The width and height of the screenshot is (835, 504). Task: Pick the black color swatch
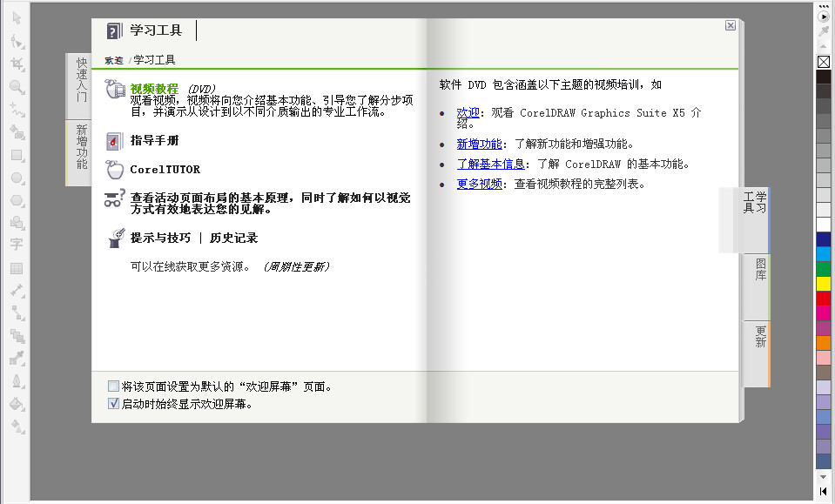click(x=824, y=77)
